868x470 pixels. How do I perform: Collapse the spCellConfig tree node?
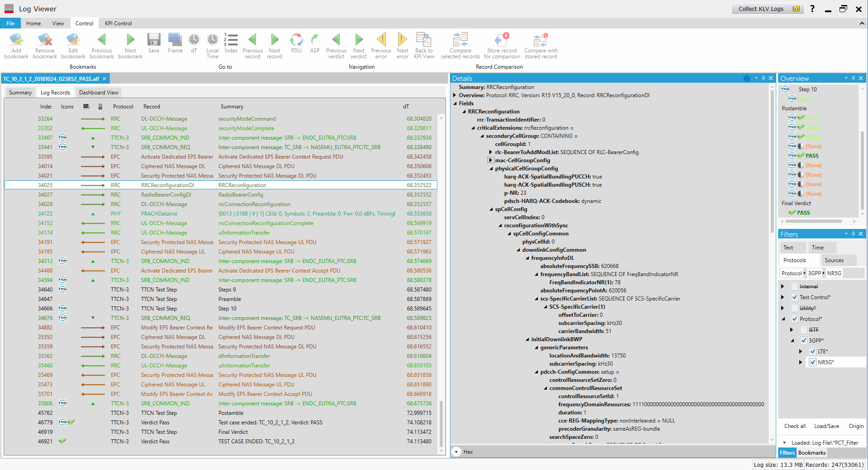point(491,209)
